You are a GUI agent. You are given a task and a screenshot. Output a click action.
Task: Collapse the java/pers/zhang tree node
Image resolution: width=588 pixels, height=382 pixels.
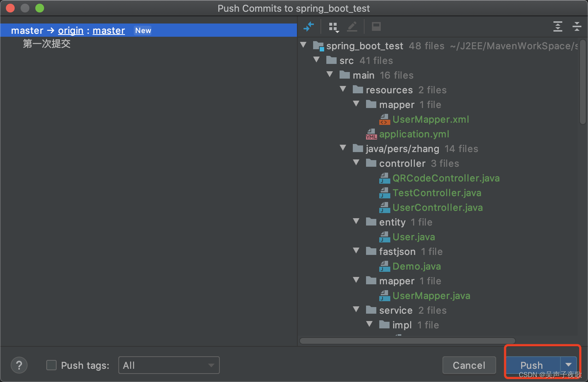[x=343, y=148]
